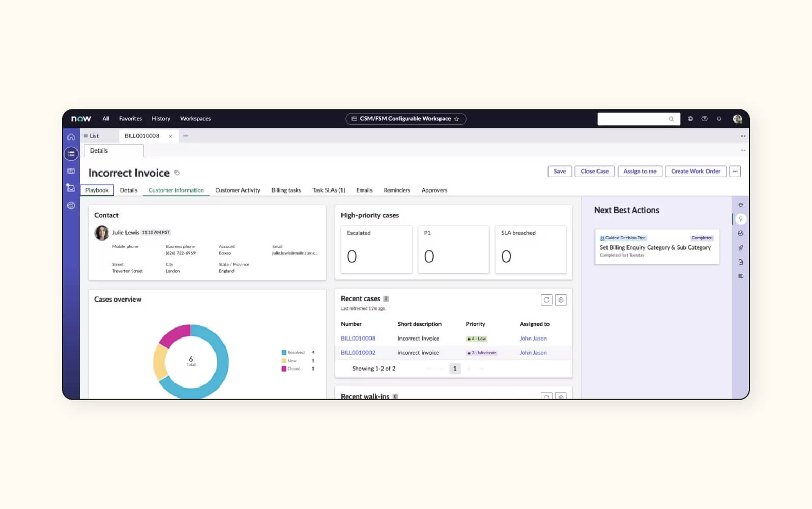The image size is (812, 509).
Task: Open John Jason link in the BILL0010002 row
Action: tap(533, 353)
